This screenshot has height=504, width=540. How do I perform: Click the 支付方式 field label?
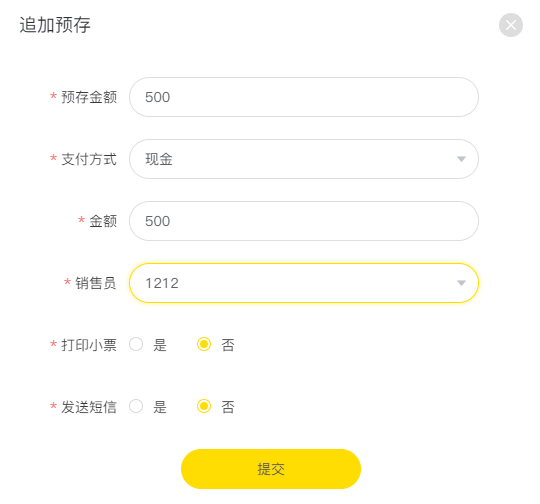click(x=89, y=159)
